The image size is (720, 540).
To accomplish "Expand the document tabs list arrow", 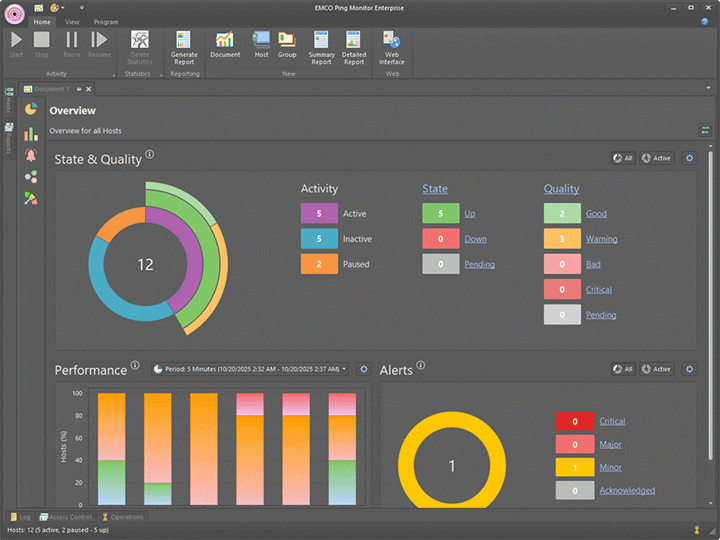I will point(708,88).
